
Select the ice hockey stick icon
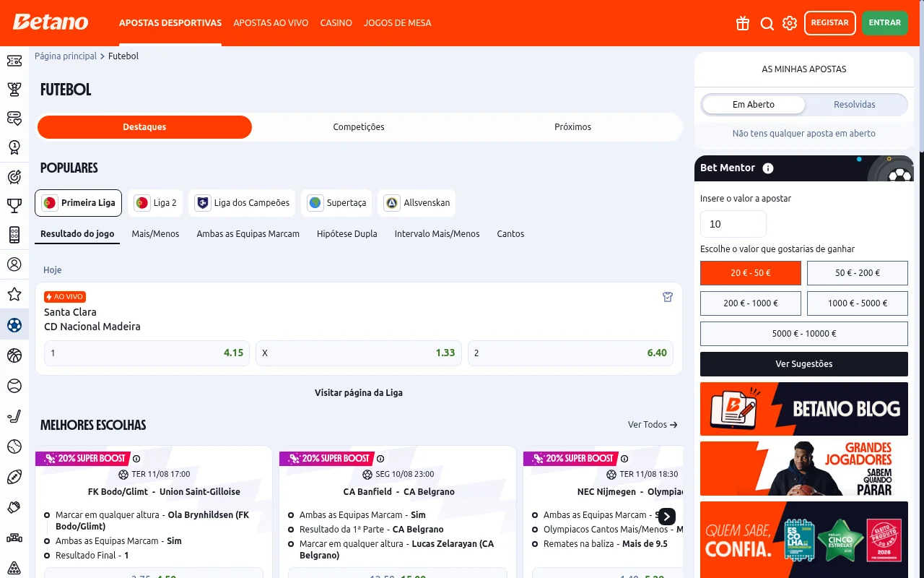14,416
